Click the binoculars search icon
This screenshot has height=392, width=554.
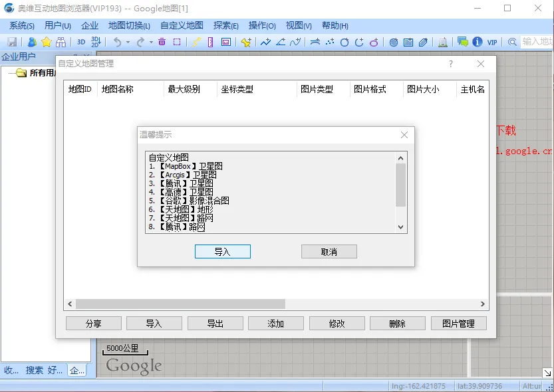pyautogui.click(x=61, y=42)
